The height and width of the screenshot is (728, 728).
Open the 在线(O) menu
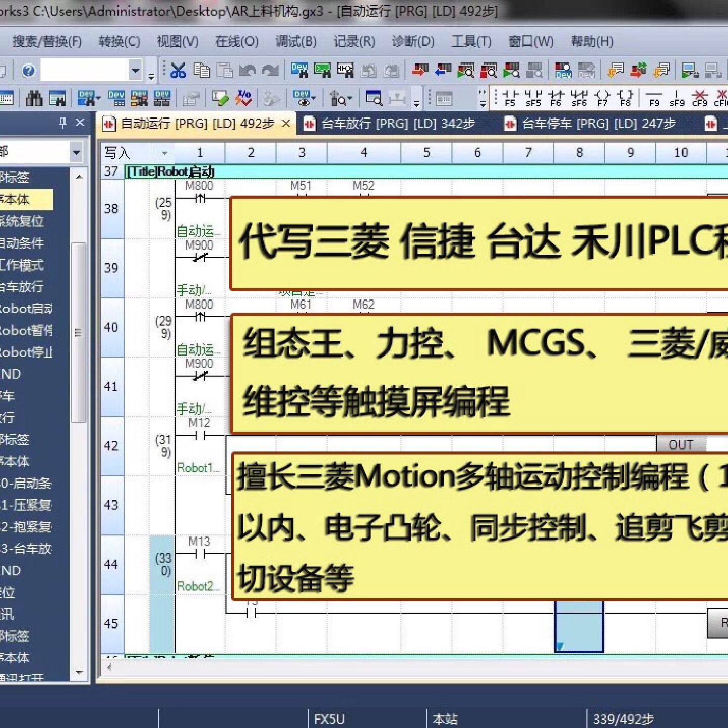(x=237, y=41)
